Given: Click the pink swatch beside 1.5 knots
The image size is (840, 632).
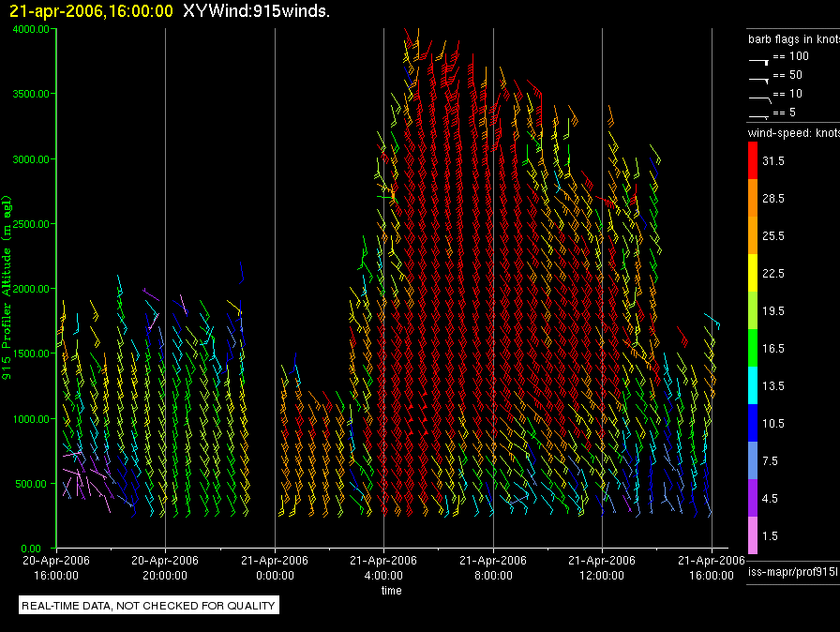Looking at the screenshot, I should tap(752, 535).
